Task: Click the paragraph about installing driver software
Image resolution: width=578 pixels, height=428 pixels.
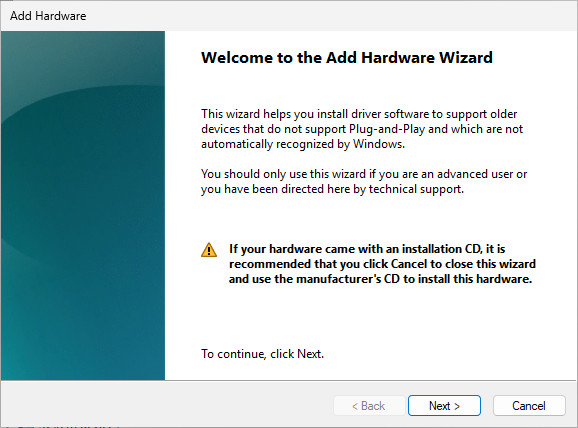Action: pyautogui.click(x=362, y=129)
